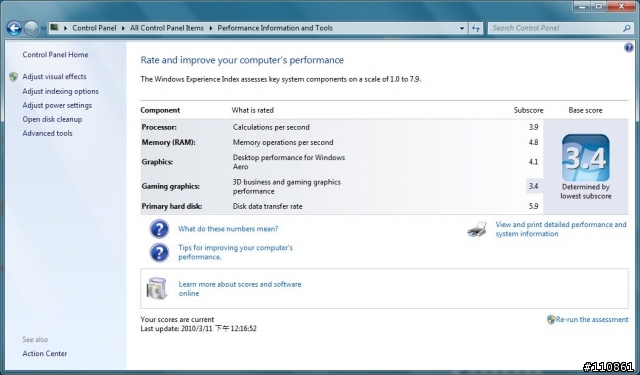Open What do these numbers mean link
This screenshot has width=640, height=375.
228,229
